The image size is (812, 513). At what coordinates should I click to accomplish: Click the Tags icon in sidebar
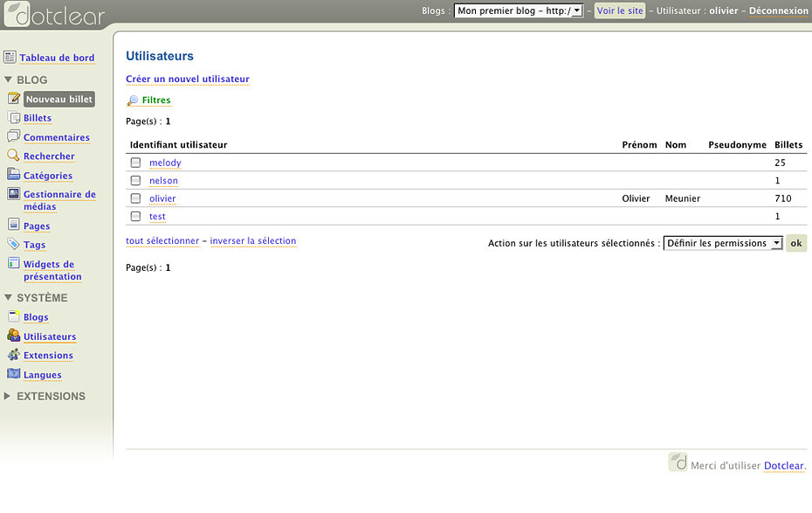[14, 245]
